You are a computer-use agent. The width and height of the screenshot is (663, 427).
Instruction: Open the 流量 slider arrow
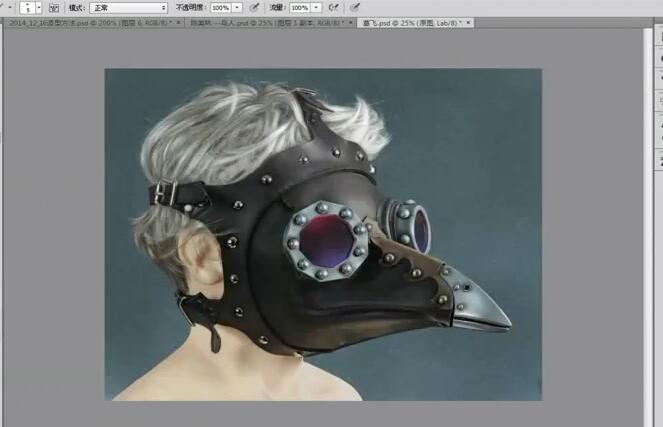point(316,8)
